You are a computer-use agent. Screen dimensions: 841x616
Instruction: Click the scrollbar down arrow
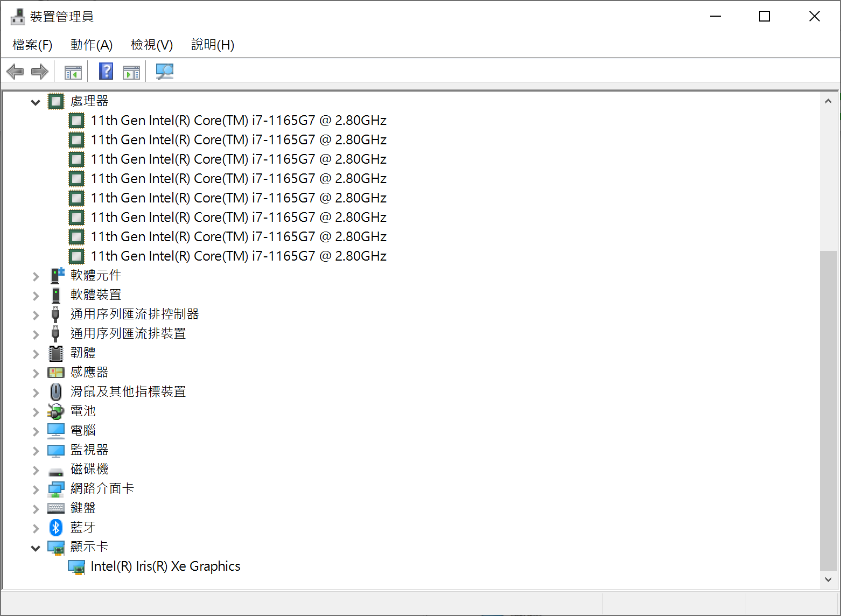click(x=828, y=579)
